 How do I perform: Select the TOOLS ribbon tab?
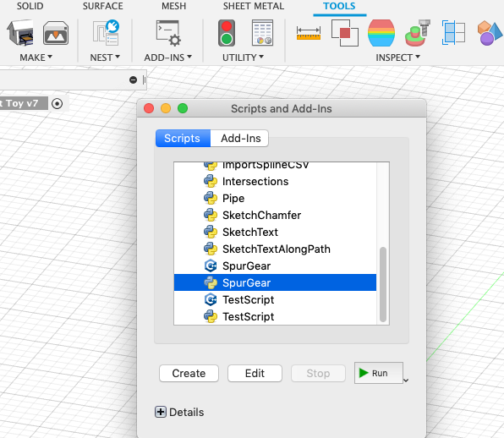pyautogui.click(x=339, y=6)
